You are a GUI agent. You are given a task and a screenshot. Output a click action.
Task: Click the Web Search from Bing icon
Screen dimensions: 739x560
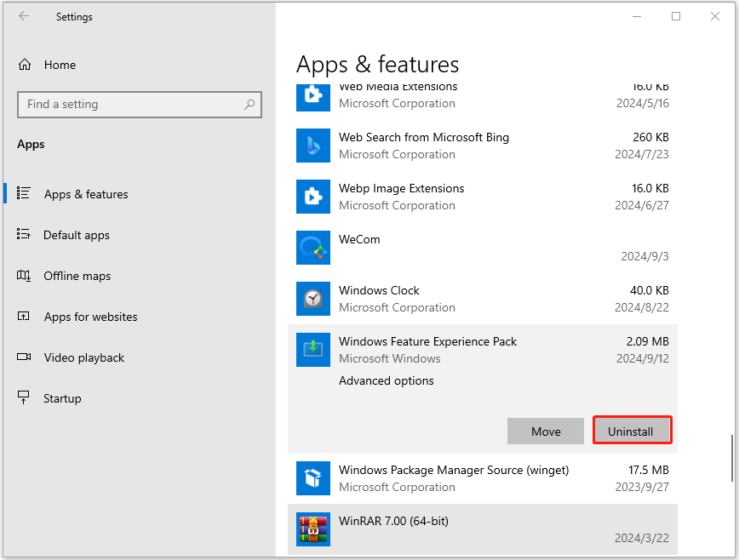point(313,146)
